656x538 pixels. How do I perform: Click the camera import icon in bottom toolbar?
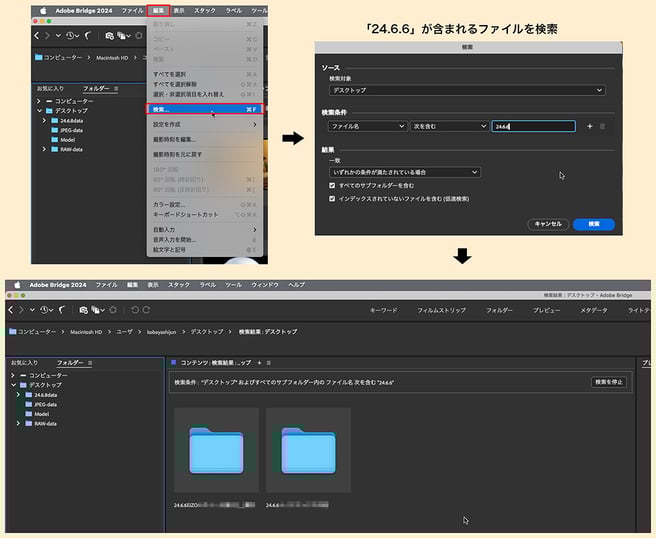pyautogui.click(x=83, y=310)
